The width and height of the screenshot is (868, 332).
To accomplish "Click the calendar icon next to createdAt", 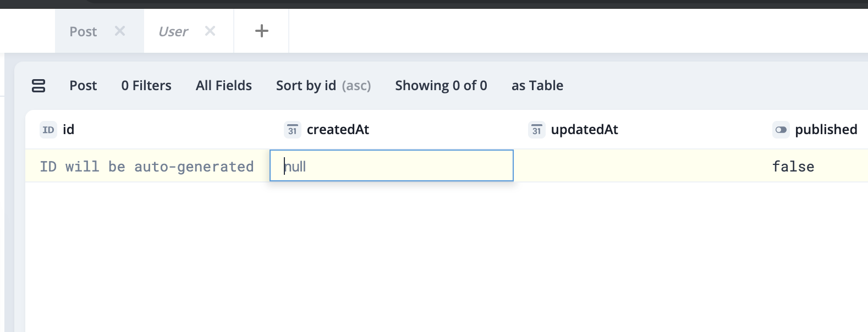I will click(293, 130).
